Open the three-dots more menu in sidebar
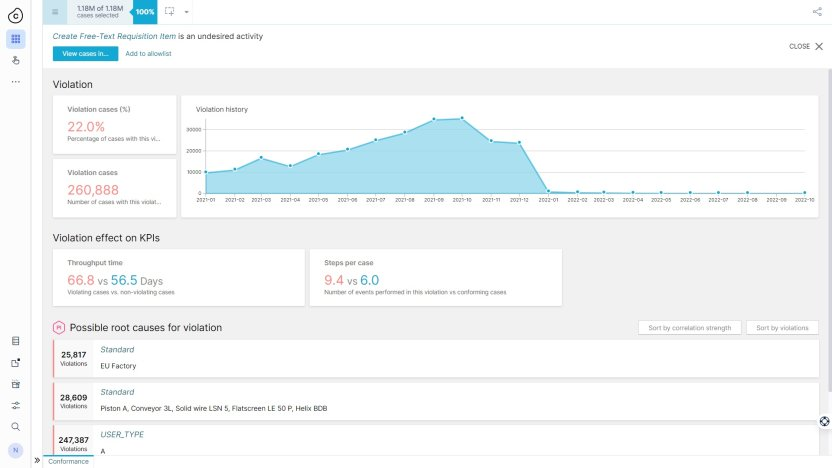Image resolution: width=832 pixels, height=468 pixels. pyautogui.click(x=15, y=82)
